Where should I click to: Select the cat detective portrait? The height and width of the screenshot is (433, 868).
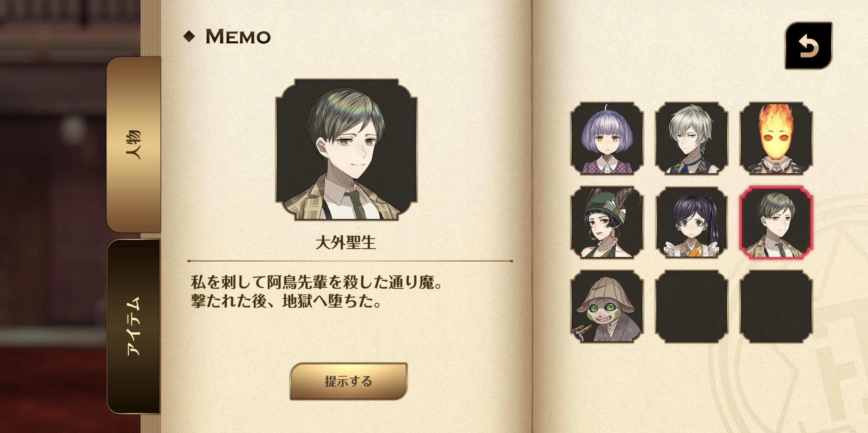pos(607,307)
